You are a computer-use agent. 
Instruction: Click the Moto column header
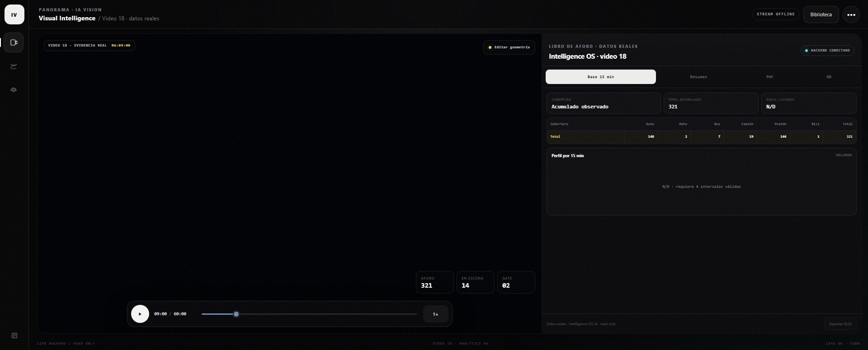click(x=683, y=124)
